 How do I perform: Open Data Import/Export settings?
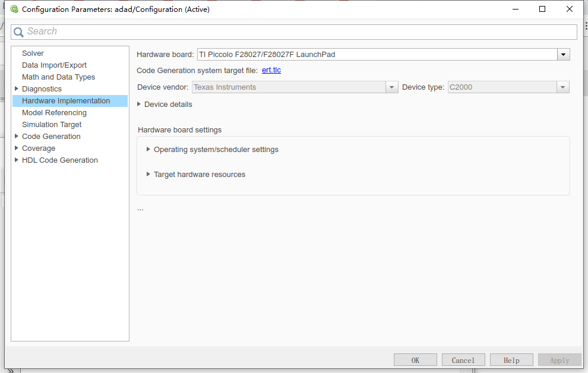tap(54, 65)
